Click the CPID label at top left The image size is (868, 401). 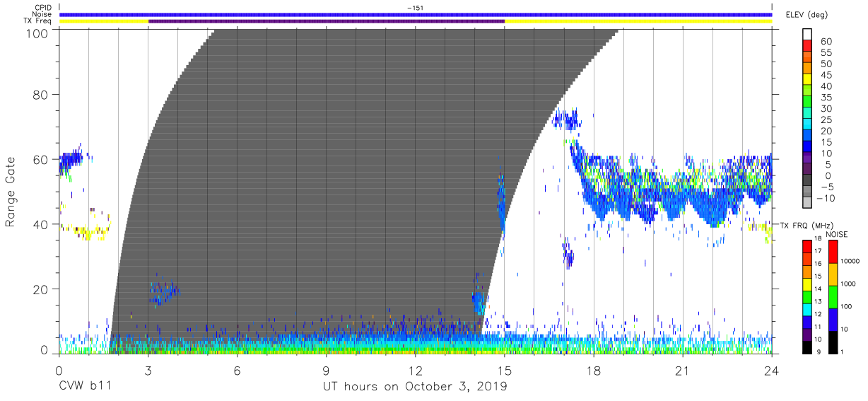point(44,8)
